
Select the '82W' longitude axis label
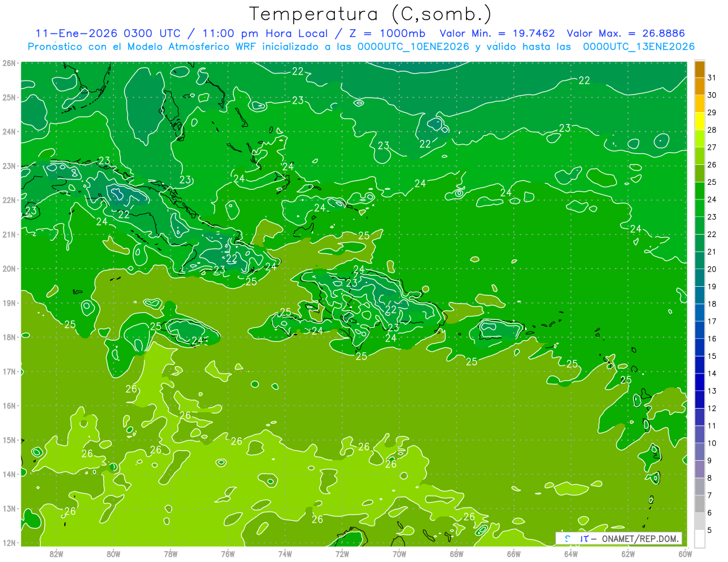coord(56,554)
